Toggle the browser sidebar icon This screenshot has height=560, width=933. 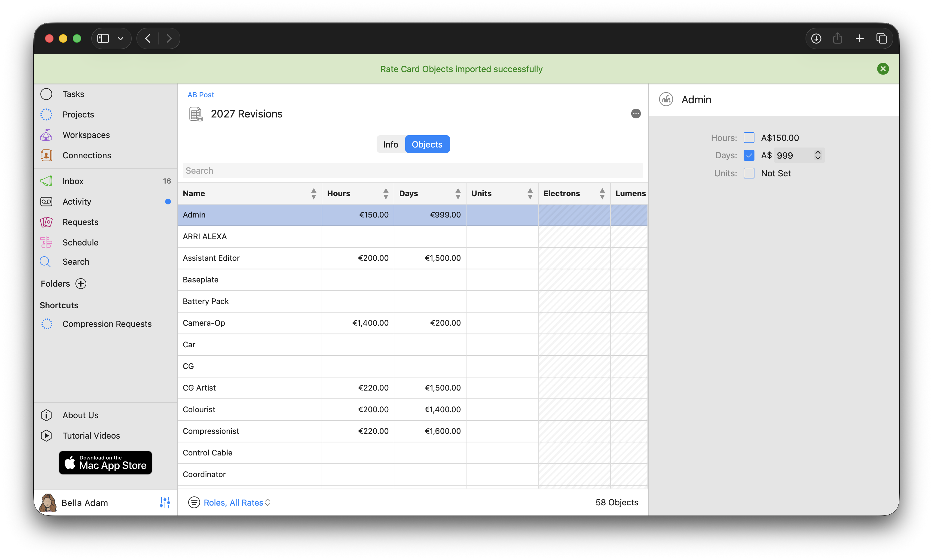click(103, 38)
